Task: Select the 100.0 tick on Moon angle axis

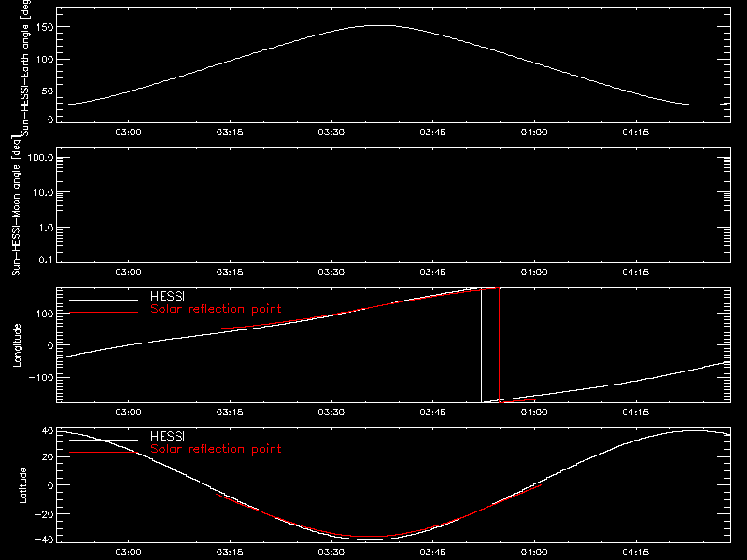Action: tap(40, 158)
